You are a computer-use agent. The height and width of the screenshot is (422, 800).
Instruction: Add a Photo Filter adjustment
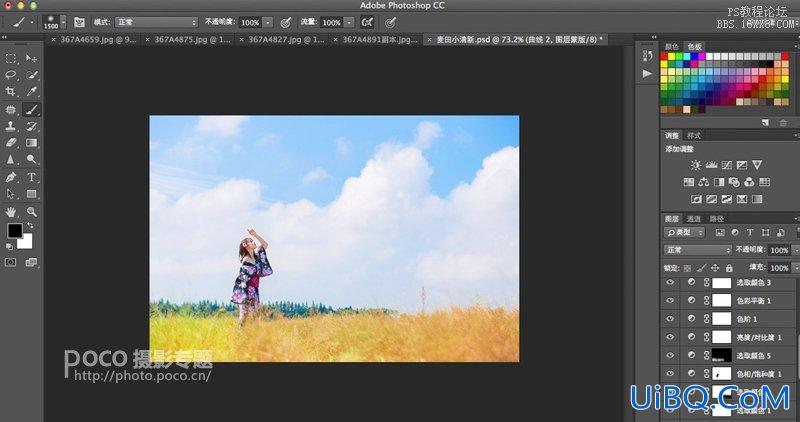(x=734, y=182)
